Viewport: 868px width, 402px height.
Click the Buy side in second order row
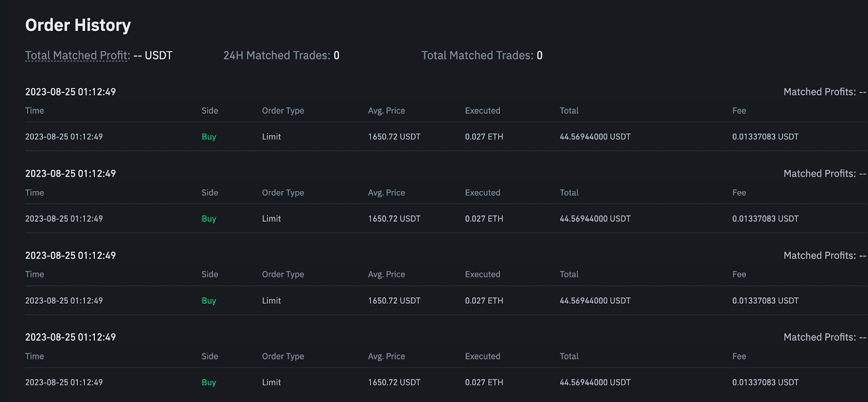point(209,219)
